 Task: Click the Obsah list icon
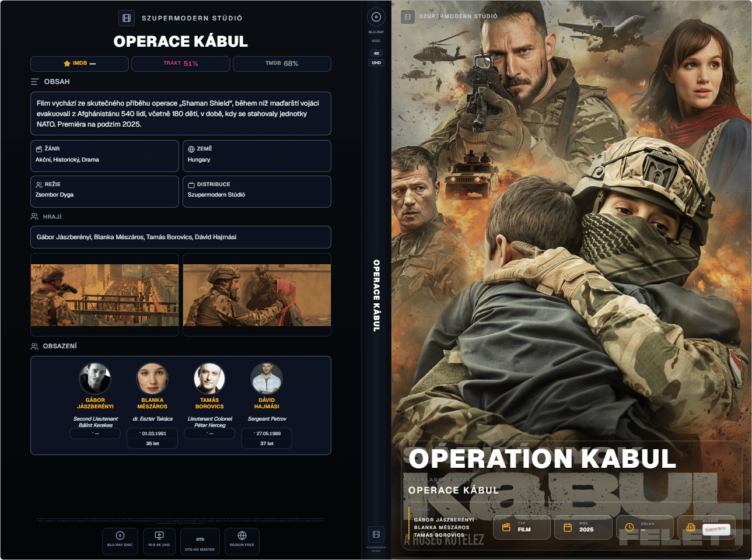click(35, 82)
